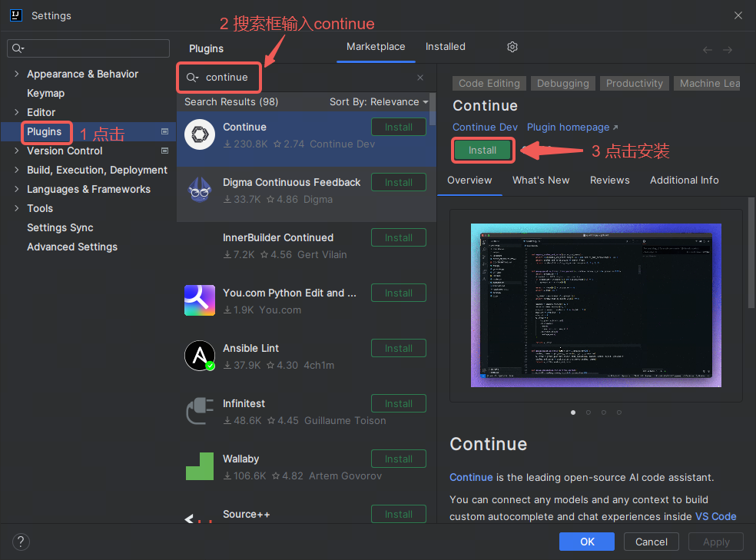Screen dimensions: 756x560
Task: Select Advanced Settings in the tree
Action: click(x=72, y=247)
